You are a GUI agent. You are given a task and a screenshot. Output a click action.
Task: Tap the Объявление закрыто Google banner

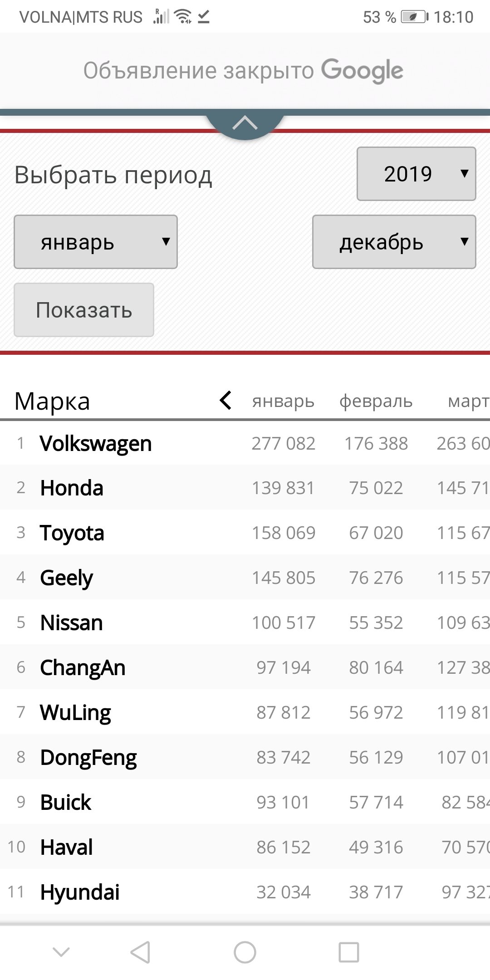point(245,71)
